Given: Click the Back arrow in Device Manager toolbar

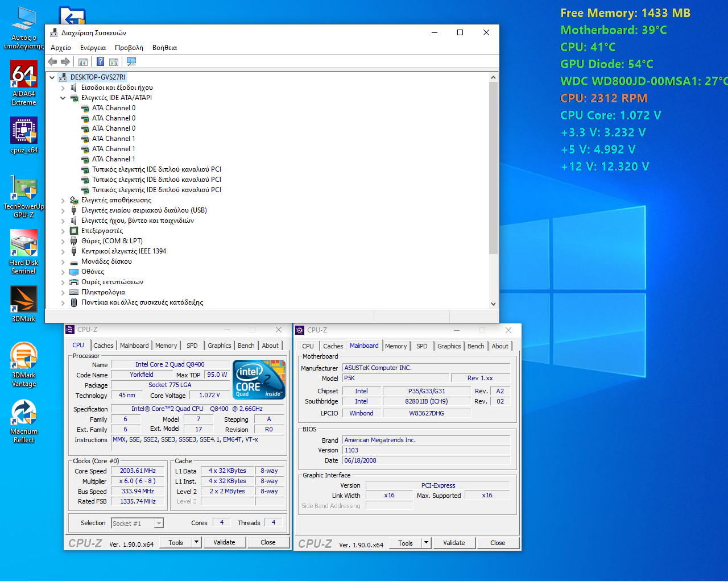Looking at the screenshot, I should pyautogui.click(x=52, y=61).
